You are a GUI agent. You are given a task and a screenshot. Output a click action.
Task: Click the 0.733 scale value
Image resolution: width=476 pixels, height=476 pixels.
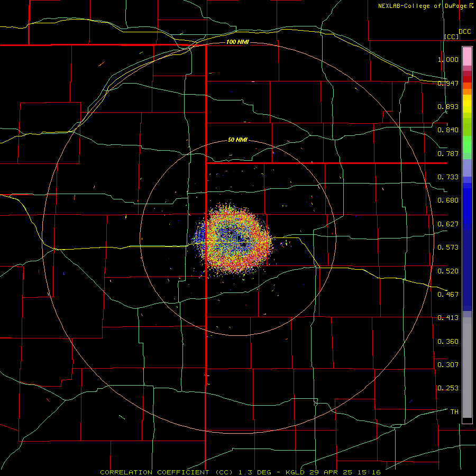tap(448, 177)
